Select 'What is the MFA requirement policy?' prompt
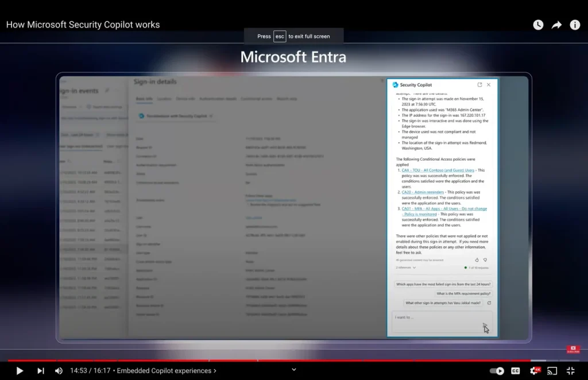 point(463,293)
